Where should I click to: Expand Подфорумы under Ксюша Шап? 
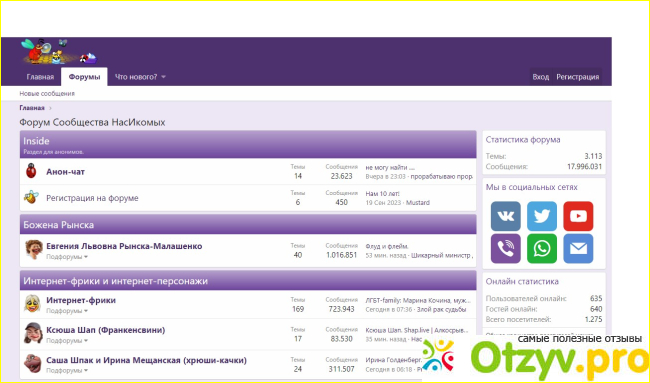tap(67, 341)
